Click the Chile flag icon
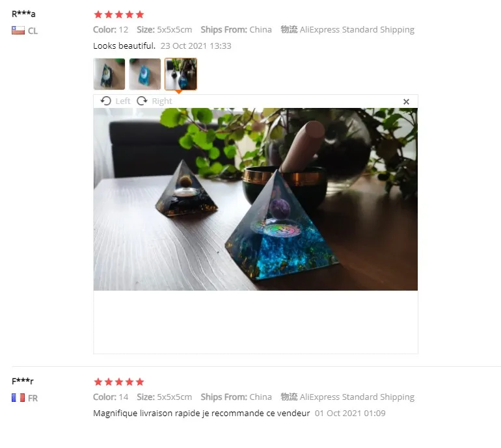501x448 pixels. pos(18,31)
